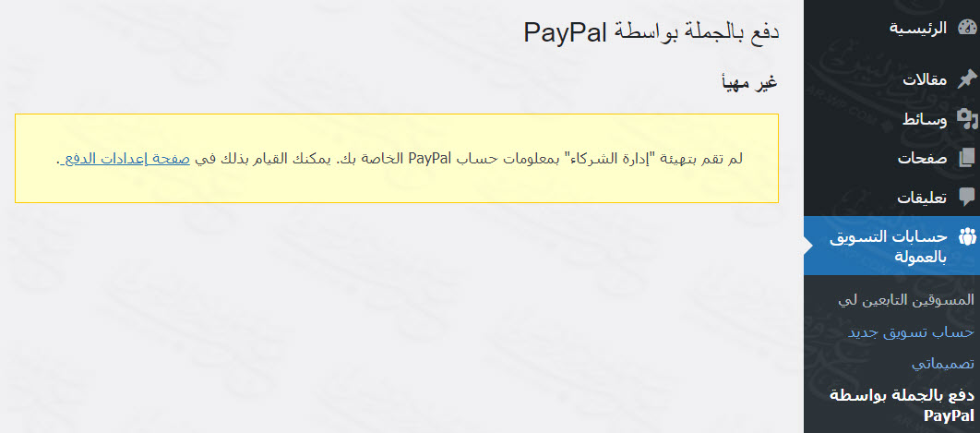Click the page heading دفع بالجملة بواسطة PayPal

(651, 32)
